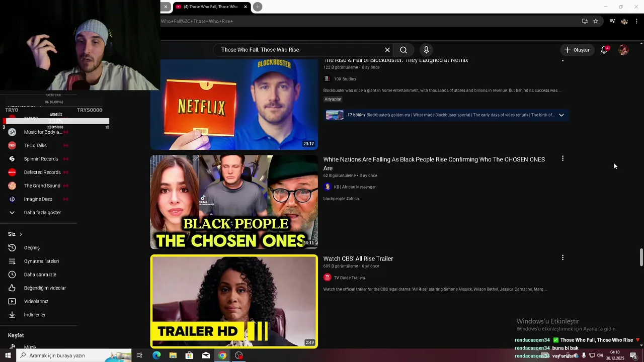Click the page vertical scrollbar thumb
The image size is (644, 362).
[x=641, y=257]
